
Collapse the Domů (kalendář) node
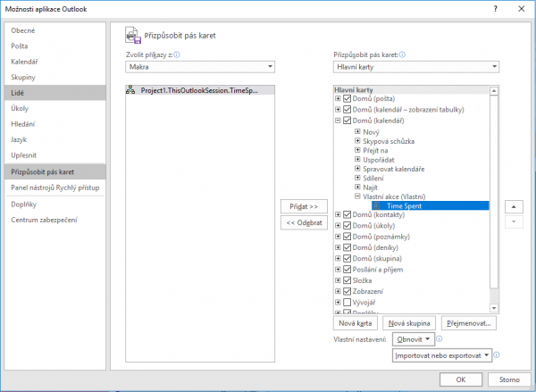[338, 121]
